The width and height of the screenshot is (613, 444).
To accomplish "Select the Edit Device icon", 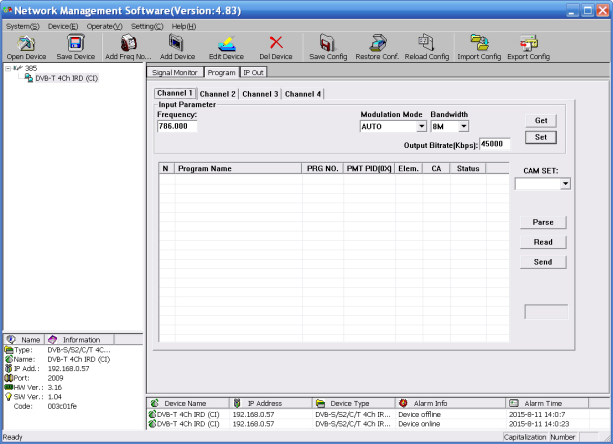I will click(226, 43).
